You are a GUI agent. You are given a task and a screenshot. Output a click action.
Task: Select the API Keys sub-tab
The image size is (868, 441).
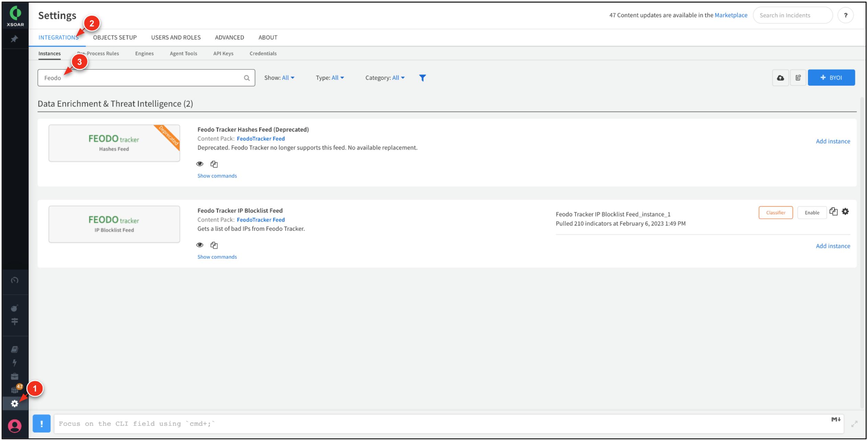(x=223, y=54)
